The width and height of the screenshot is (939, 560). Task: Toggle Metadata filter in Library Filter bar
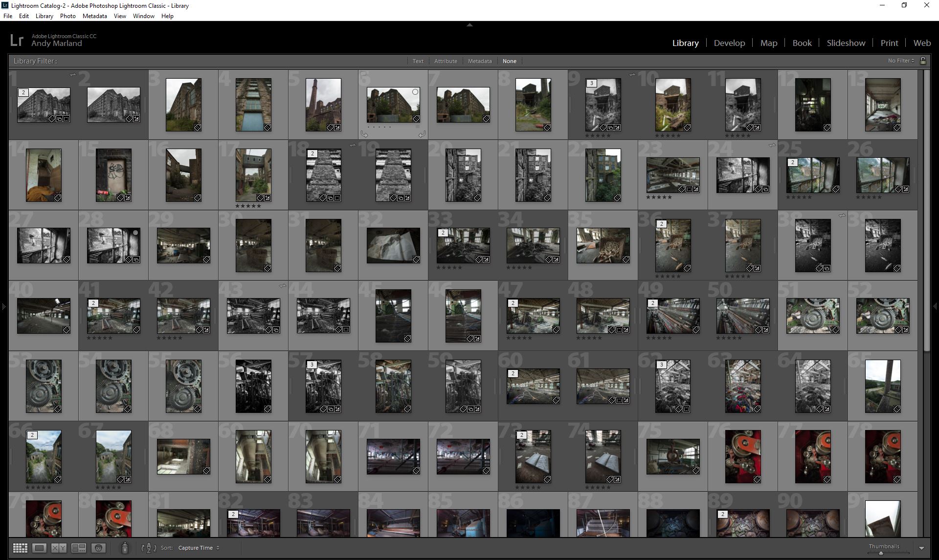tap(479, 61)
